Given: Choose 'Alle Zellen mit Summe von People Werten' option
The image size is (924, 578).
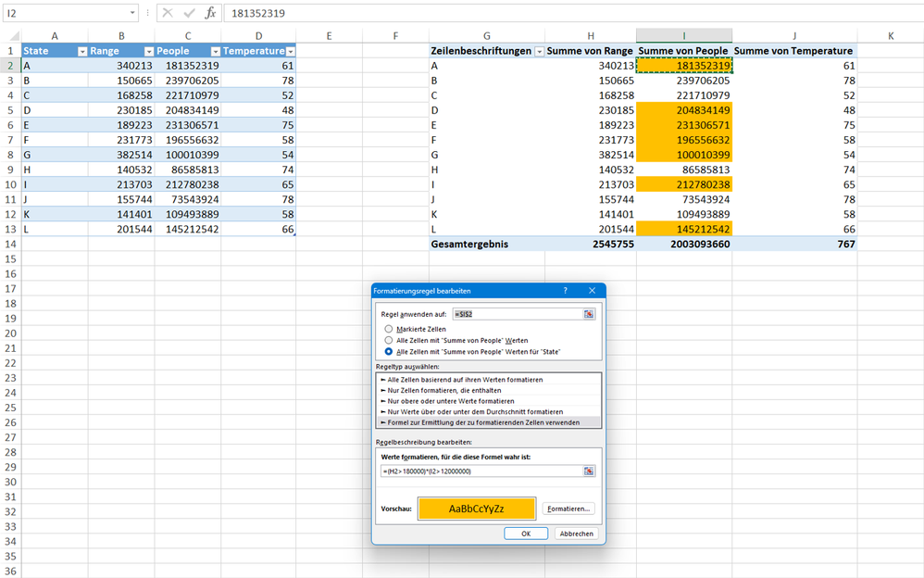Looking at the screenshot, I should coord(389,340).
